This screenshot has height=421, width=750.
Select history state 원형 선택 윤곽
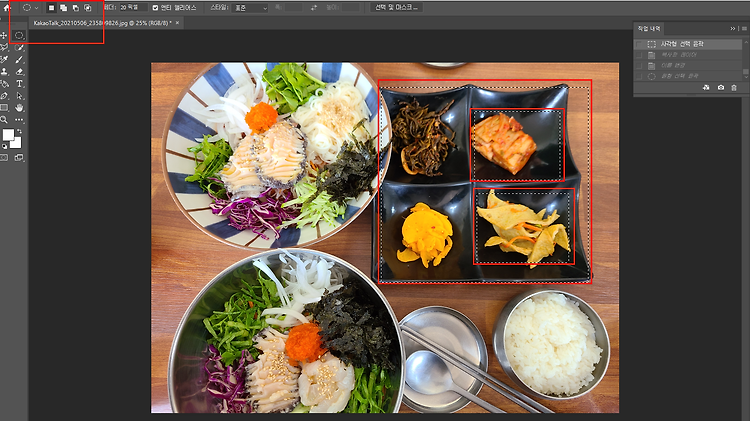click(x=688, y=76)
